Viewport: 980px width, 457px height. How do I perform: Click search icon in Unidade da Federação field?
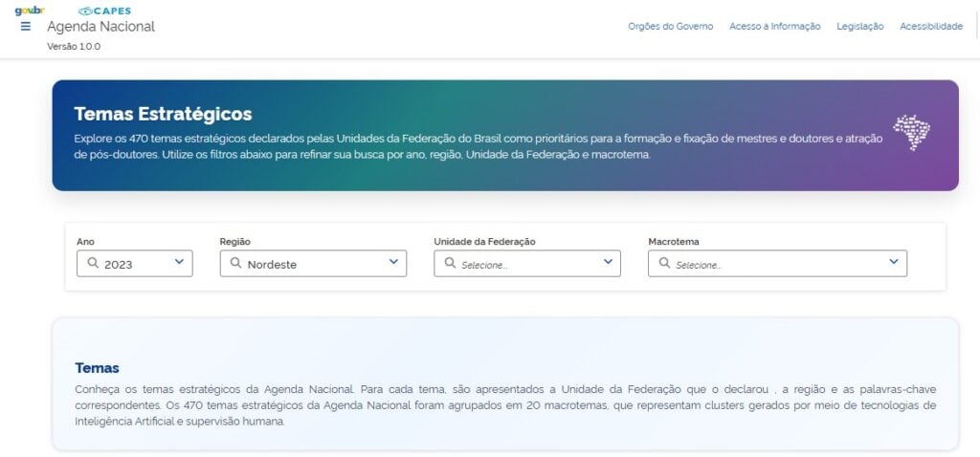tap(450, 263)
